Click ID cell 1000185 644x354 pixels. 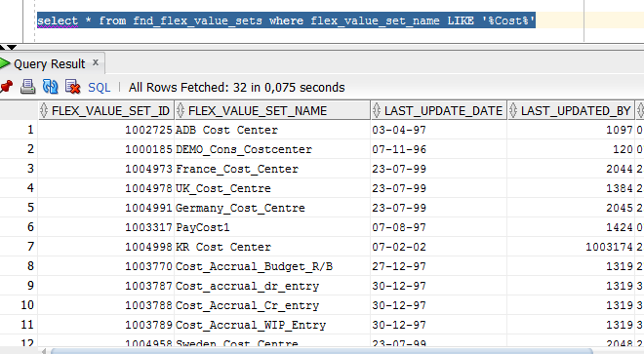106,149
